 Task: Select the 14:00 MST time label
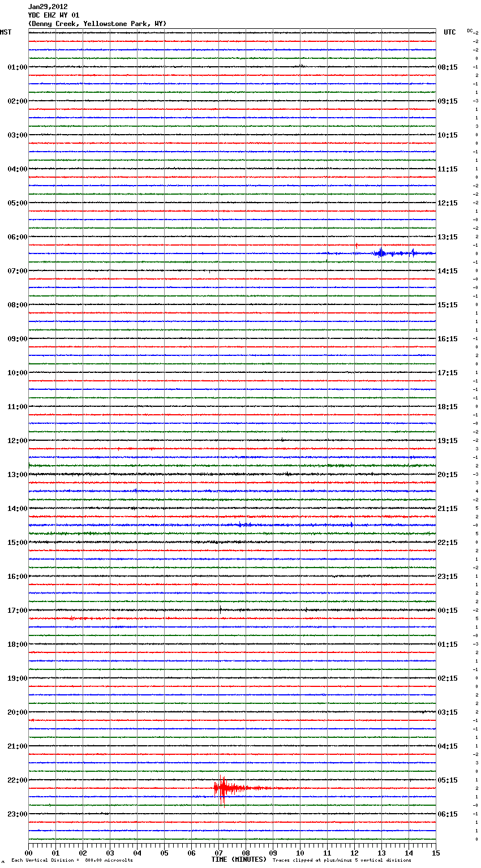point(18,509)
